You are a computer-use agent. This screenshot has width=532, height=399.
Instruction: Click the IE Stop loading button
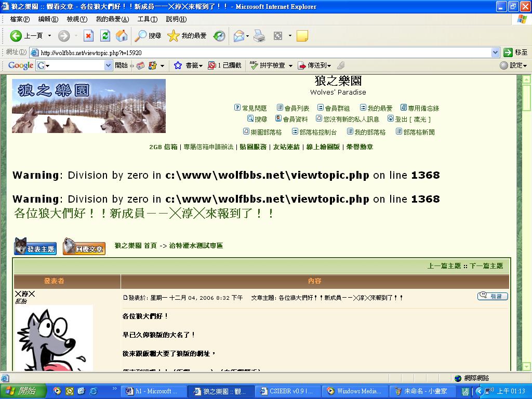click(88, 36)
